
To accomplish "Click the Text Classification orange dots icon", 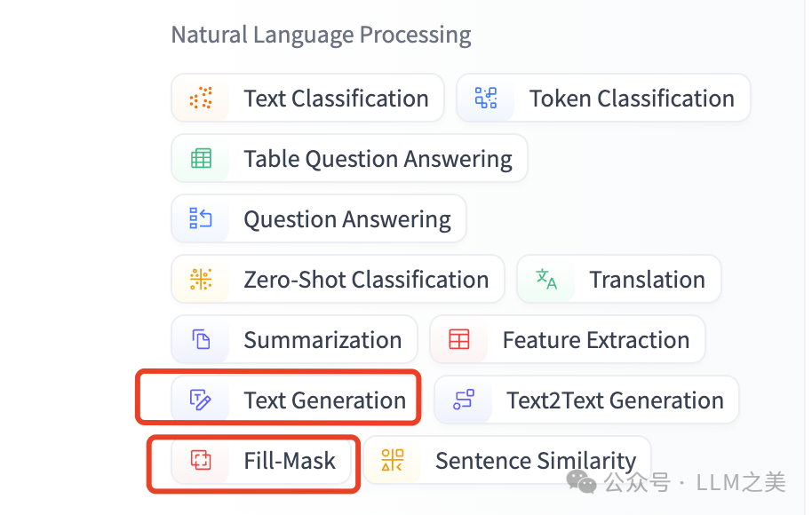I will click(202, 99).
